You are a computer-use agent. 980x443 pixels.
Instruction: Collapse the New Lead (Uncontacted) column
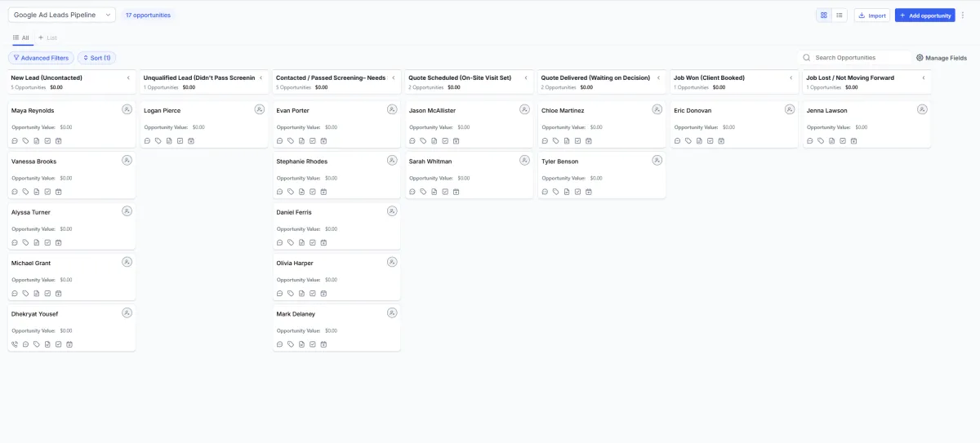click(x=128, y=78)
